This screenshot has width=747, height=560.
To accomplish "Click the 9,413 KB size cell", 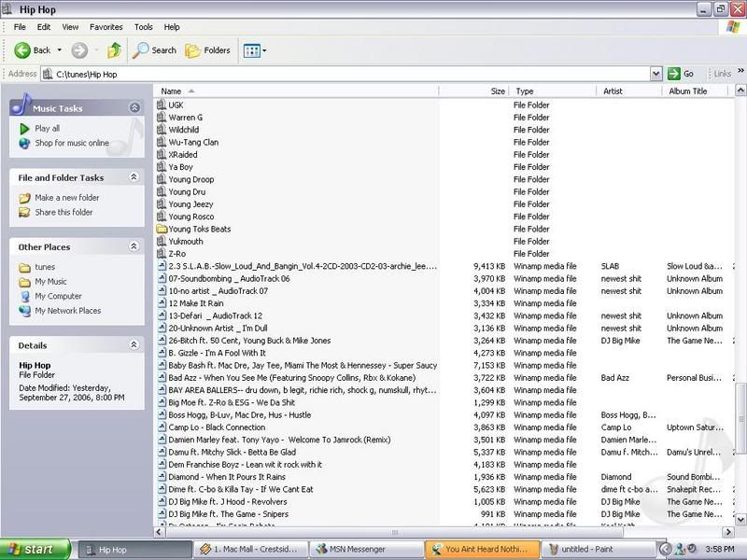I will 489,266.
